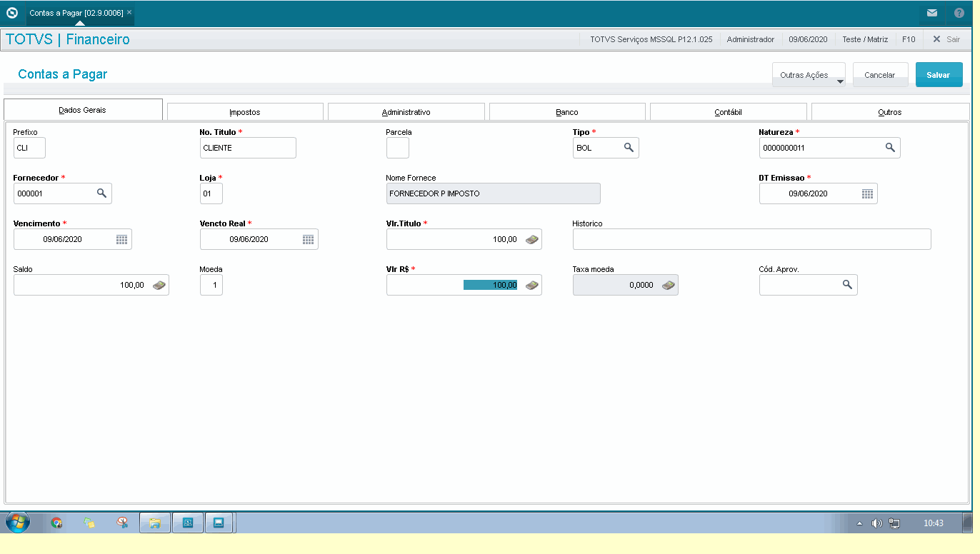Open Snipping Tool scissors icon on taskbar
The image size is (980, 554).
122,523
